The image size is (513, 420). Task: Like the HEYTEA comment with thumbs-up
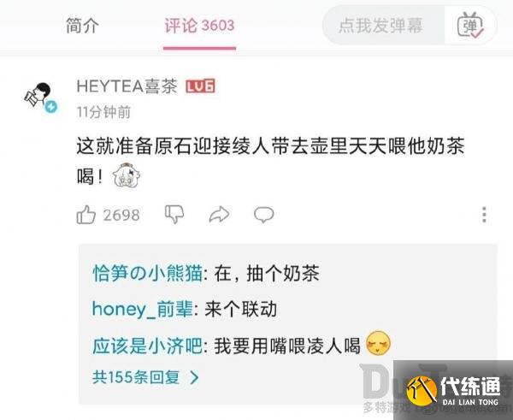click(85, 215)
